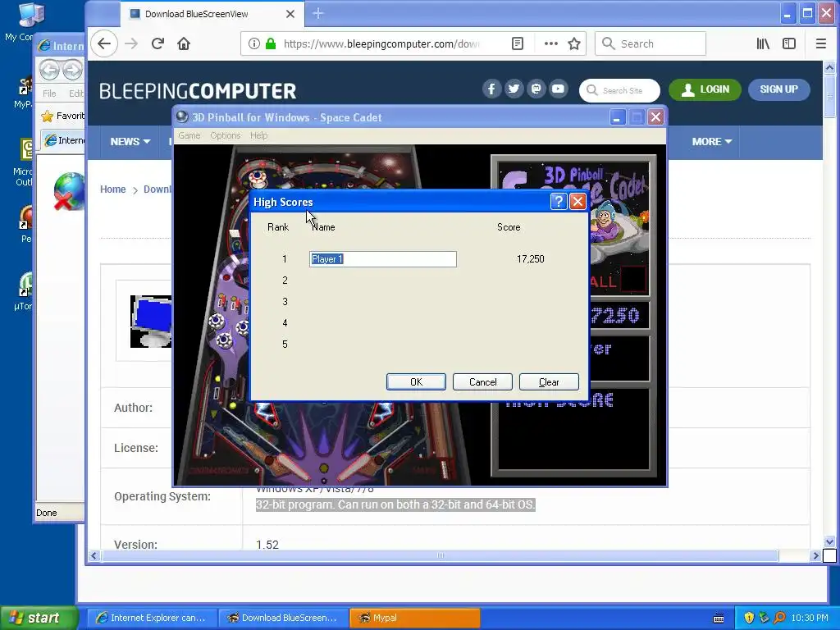This screenshot has width=840, height=630.
Task: Click IE back button in background window
Action: [49, 71]
